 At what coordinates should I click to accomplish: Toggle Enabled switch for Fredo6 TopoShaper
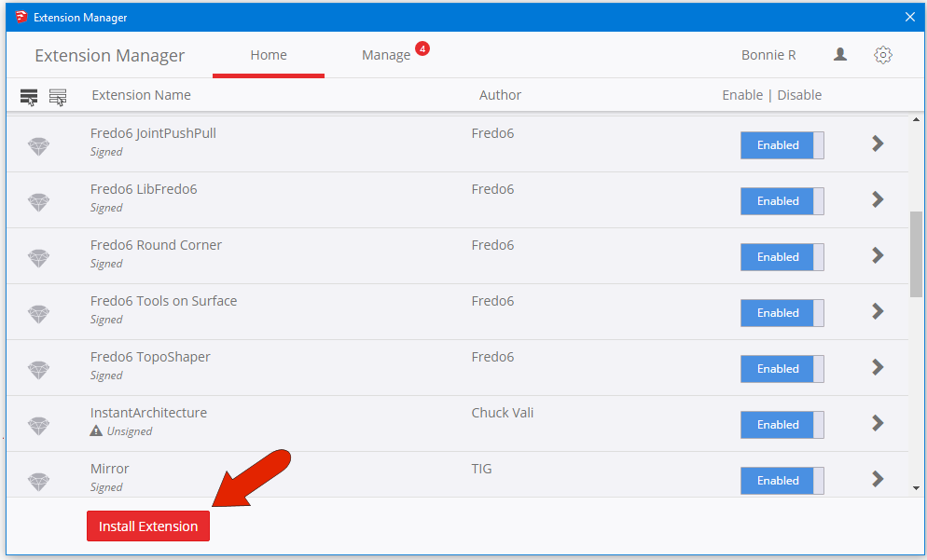pyautogui.click(x=782, y=369)
